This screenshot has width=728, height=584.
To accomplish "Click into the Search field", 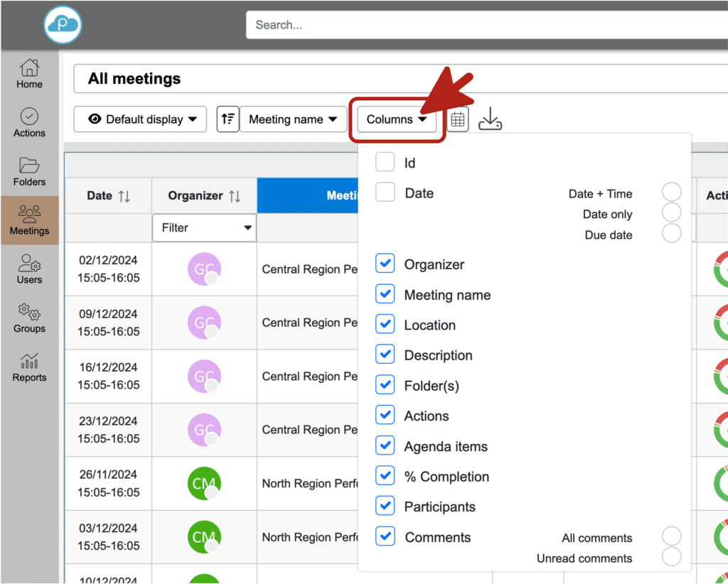I will [483, 25].
